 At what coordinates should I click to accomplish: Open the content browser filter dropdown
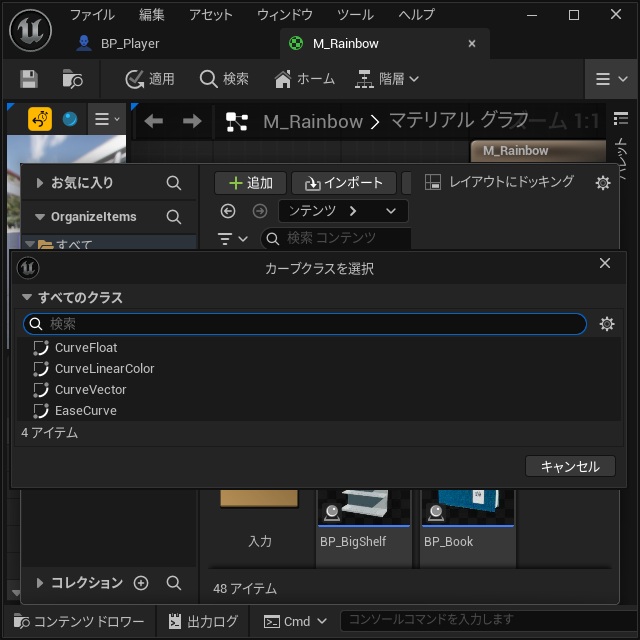pyautogui.click(x=233, y=238)
